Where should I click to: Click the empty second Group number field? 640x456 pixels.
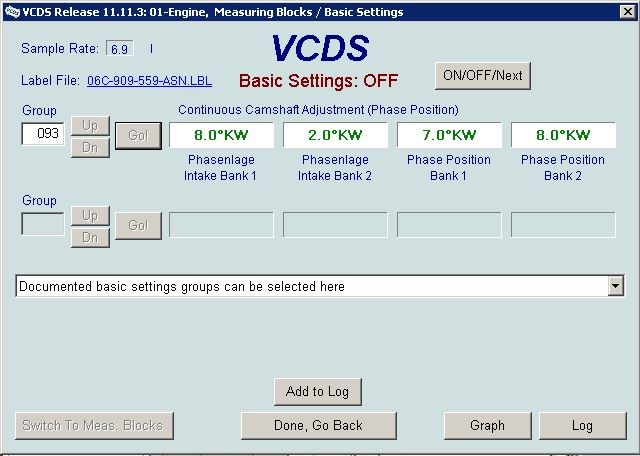pos(43,224)
